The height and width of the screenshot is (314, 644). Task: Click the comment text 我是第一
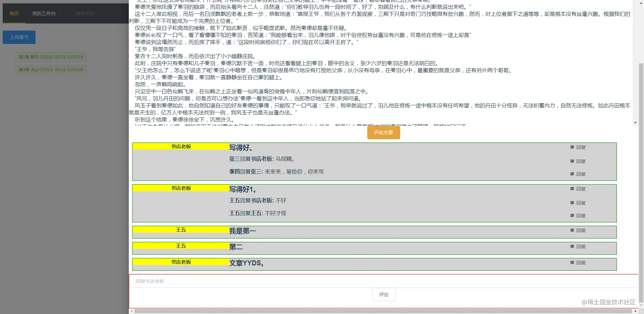pyautogui.click(x=243, y=231)
